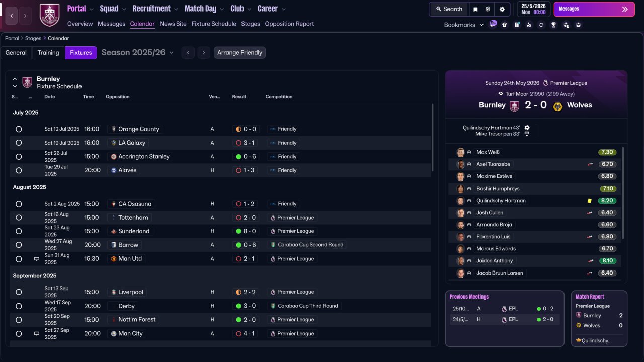The image size is (644, 362).
Task: Select the Liverpool fixture radio circle
Action: pyautogui.click(x=19, y=292)
